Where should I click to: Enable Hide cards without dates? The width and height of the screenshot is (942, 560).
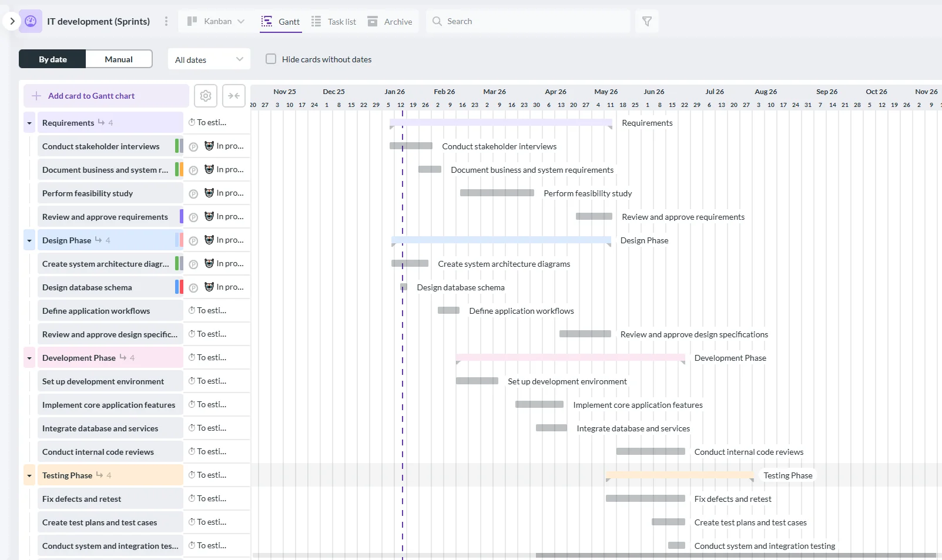271,59
